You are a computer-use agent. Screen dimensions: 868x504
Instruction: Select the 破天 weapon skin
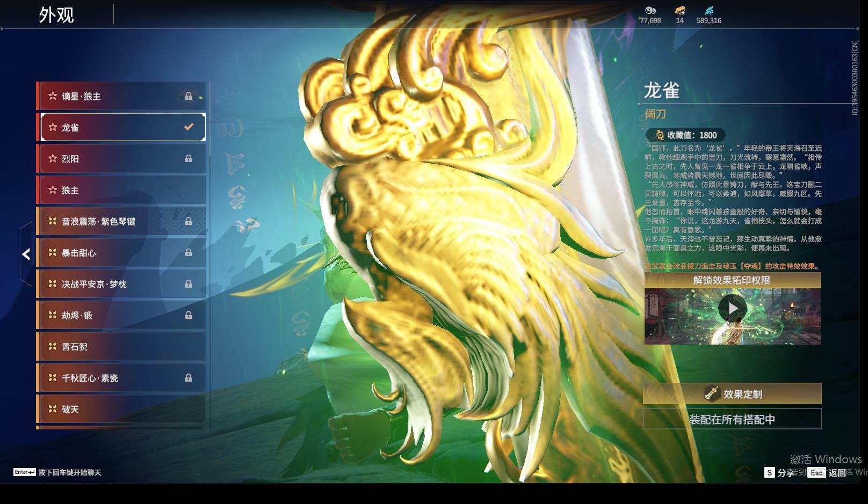point(121,409)
